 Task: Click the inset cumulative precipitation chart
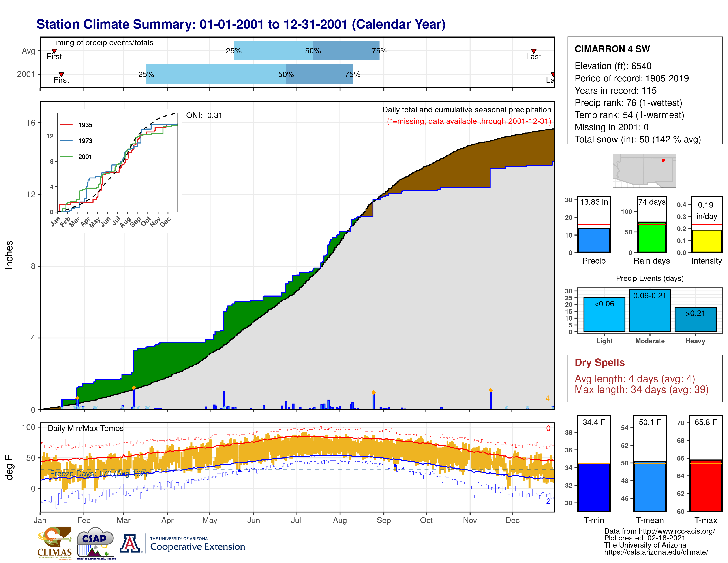[x=117, y=162]
